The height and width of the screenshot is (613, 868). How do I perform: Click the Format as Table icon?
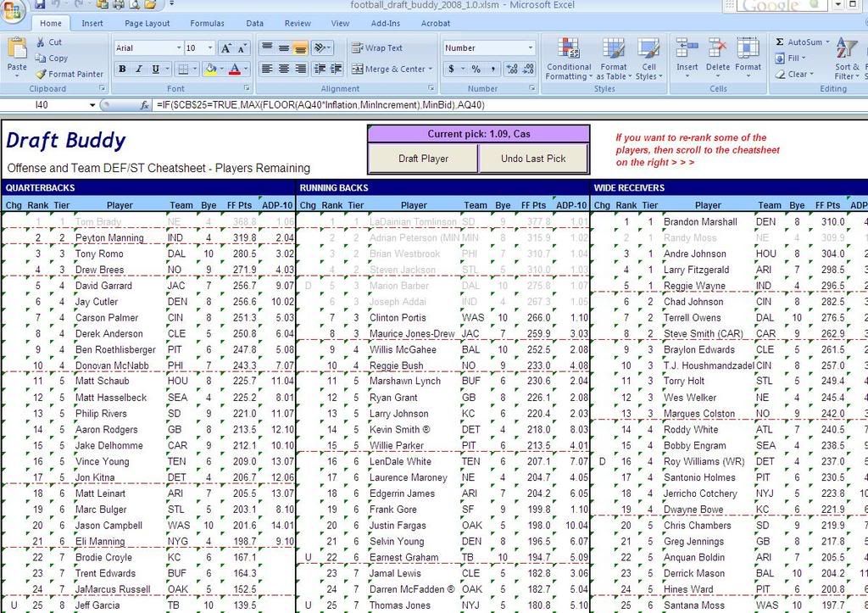(x=614, y=59)
